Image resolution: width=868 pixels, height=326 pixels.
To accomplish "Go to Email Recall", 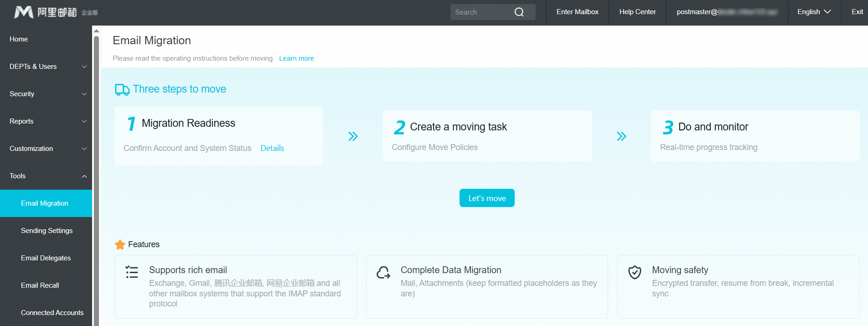I will pyautogui.click(x=40, y=285).
